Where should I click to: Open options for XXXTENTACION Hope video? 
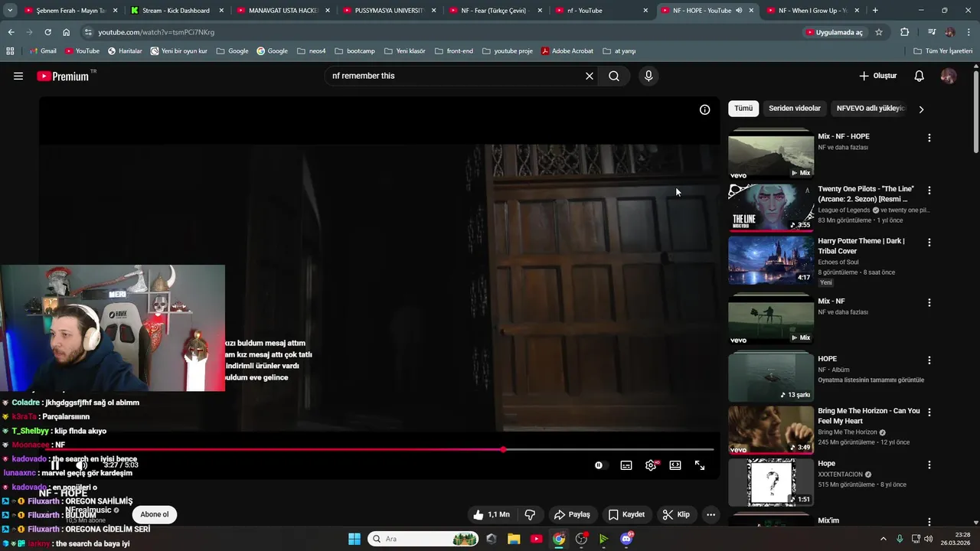coord(929,465)
